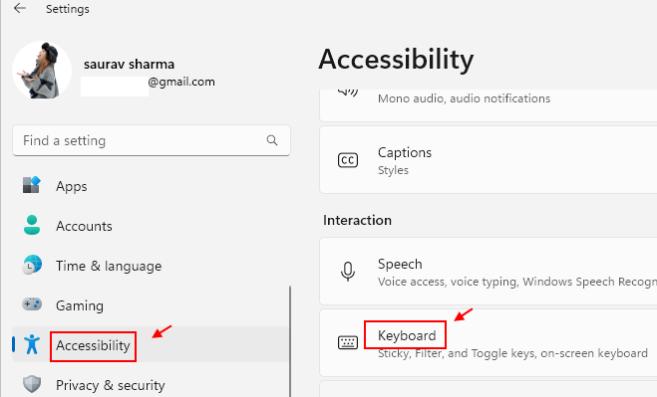Viewport: 657px width, 397px height.
Task: Click the Time & language globe icon
Action: coord(32,265)
